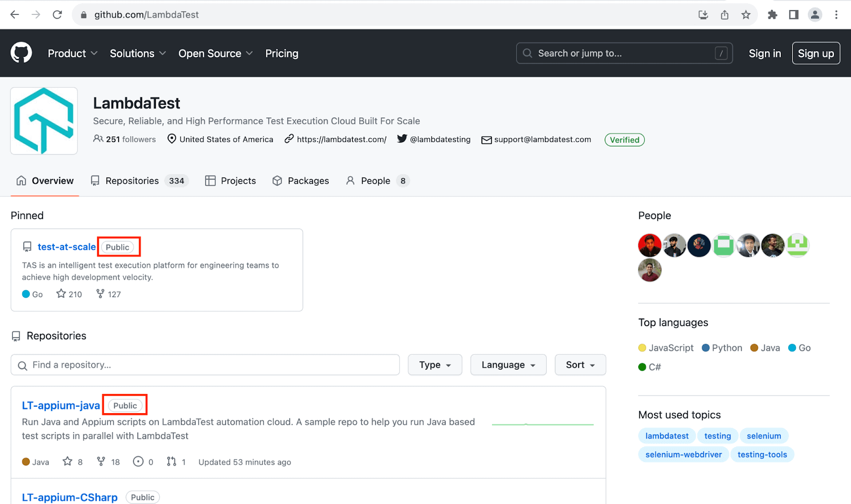Open the Language filter dropdown
Image resolution: width=851 pixels, height=504 pixels.
point(508,365)
